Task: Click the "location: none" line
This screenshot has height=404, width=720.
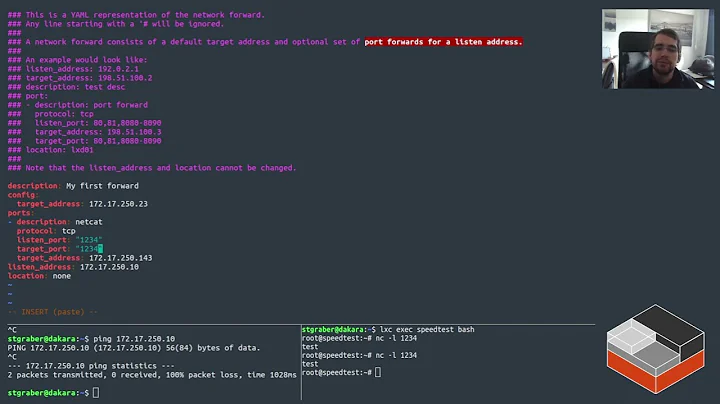Action: (39, 276)
